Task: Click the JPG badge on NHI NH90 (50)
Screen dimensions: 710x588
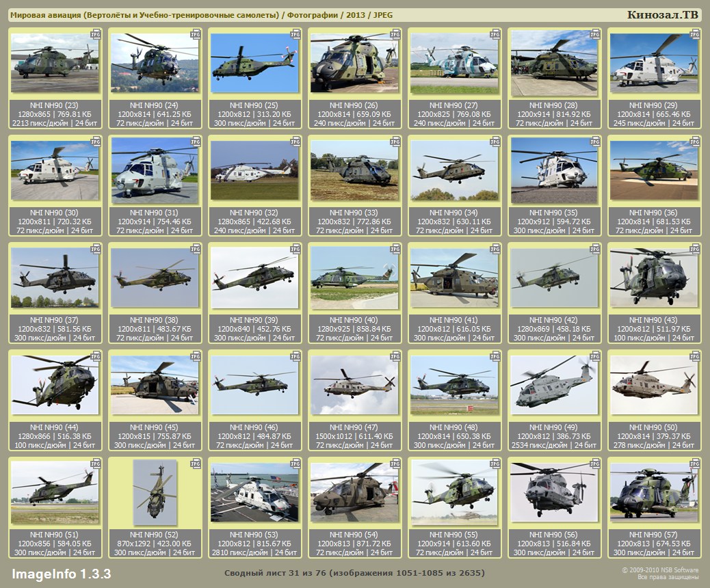Action: coord(694,356)
